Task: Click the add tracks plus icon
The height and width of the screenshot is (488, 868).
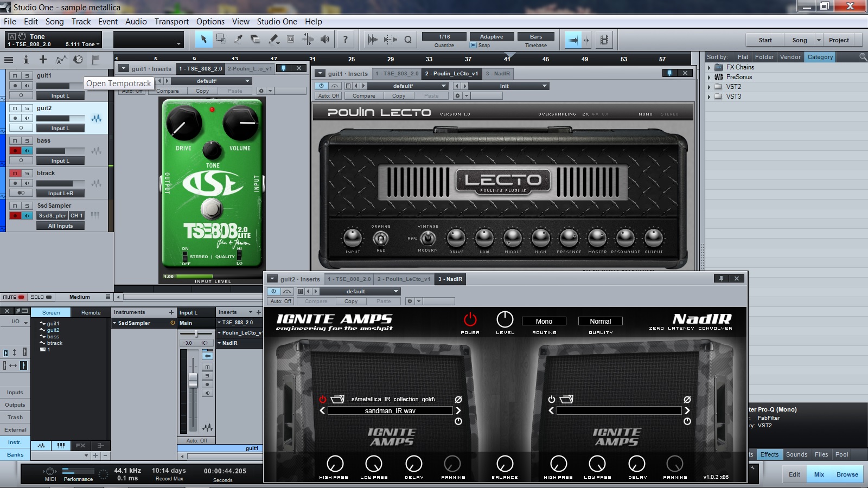Action: [x=43, y=60]
